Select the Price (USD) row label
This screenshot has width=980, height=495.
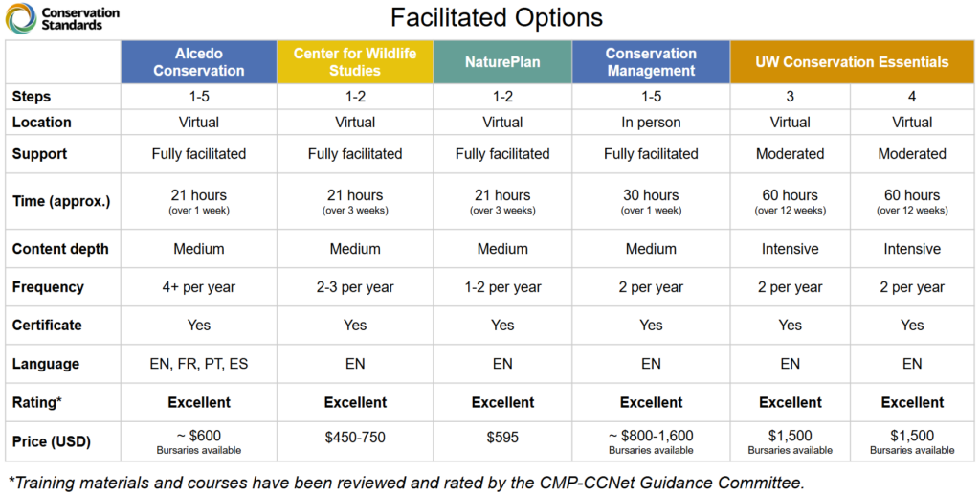click(x=53, y=441)
